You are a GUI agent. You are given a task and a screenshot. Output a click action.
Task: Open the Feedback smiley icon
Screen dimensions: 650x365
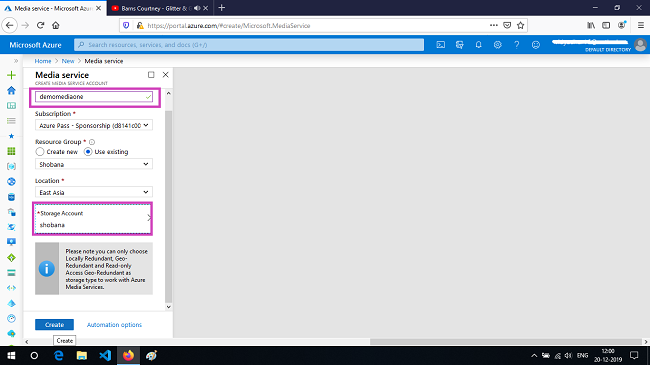536,45
